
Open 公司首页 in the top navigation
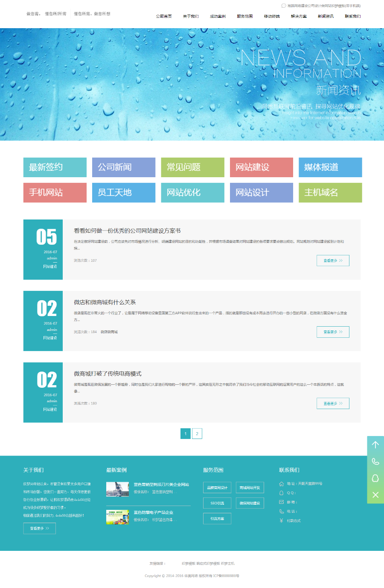pos(164,16)
